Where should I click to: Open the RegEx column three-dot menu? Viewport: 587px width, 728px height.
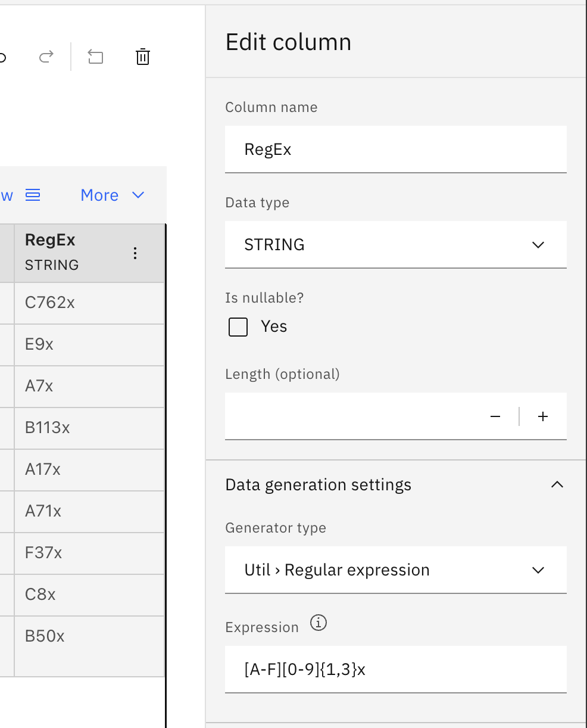(x=135, y=253)
